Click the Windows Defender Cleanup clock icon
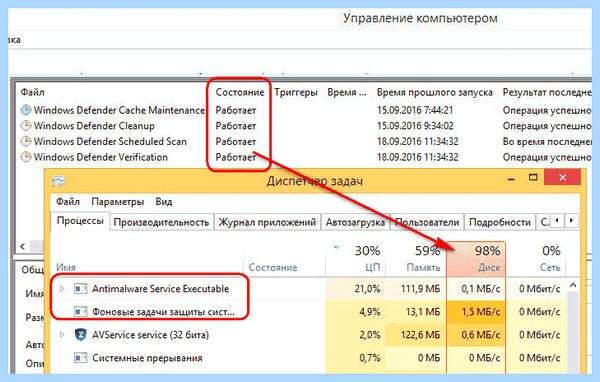The height and width of the screenshot is (382, 600). click(26, 126)
